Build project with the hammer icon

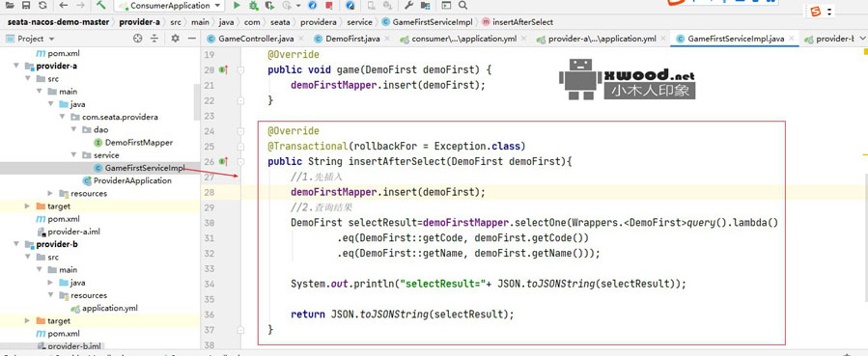[100, 5]
